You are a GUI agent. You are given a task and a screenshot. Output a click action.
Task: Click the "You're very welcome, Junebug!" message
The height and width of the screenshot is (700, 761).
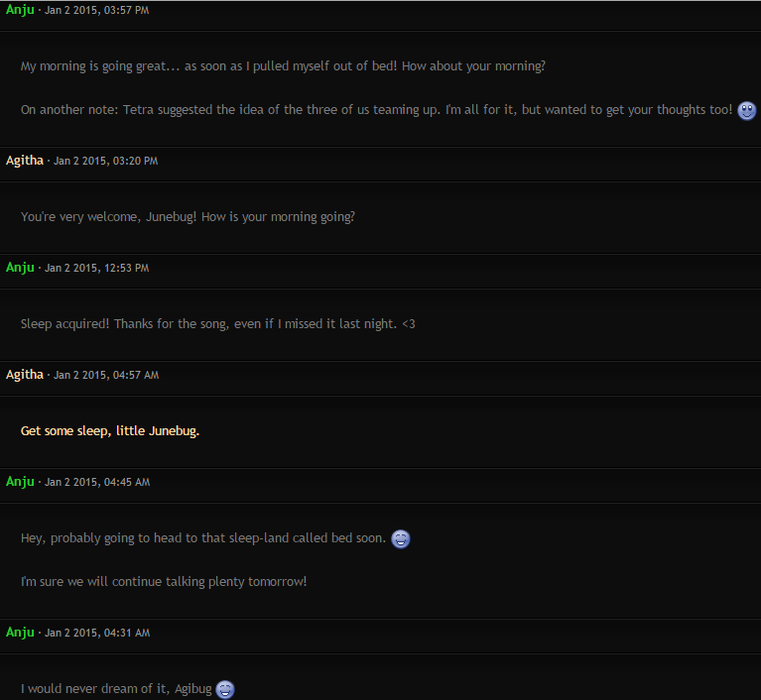188,216
